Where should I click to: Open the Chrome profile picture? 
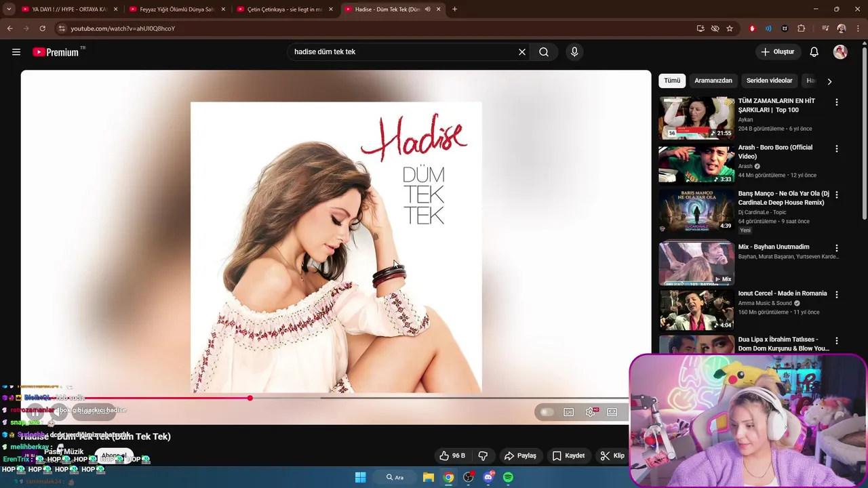coord(842,28)
